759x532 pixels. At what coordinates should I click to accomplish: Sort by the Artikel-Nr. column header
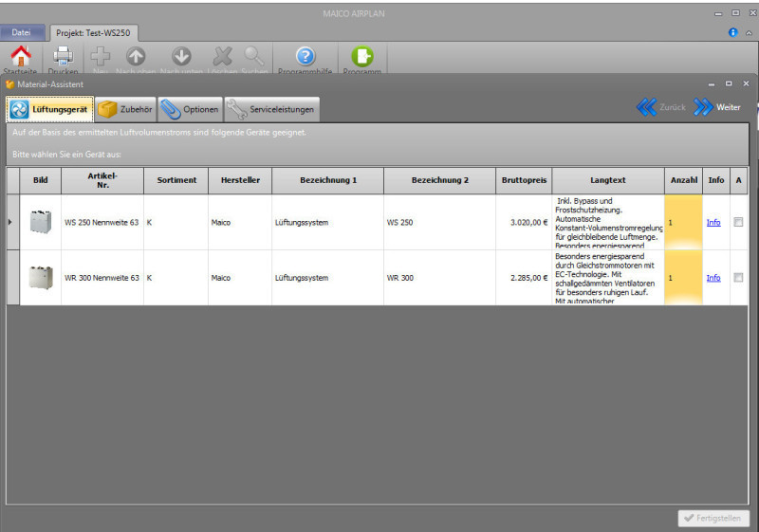coord(102,180)
